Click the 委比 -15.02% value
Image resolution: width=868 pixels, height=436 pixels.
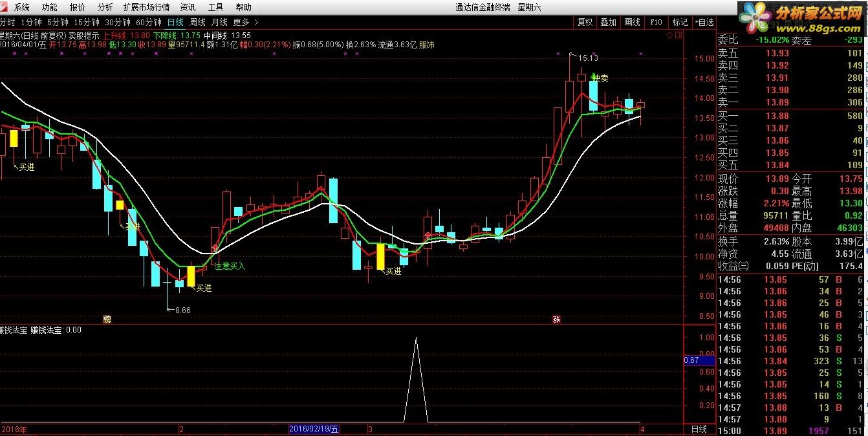pyautogui.click(x=774, y=39)
